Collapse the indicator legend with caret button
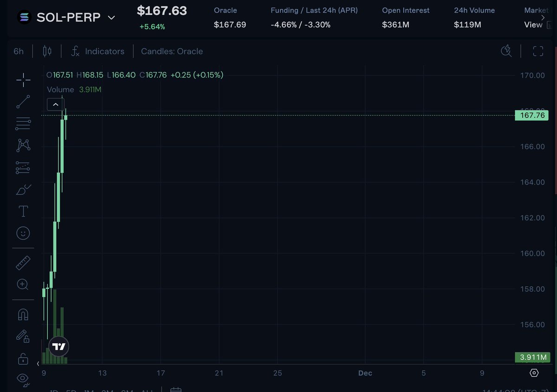The image size is (557, 392). pyautogui.click(x=56, y=104)
